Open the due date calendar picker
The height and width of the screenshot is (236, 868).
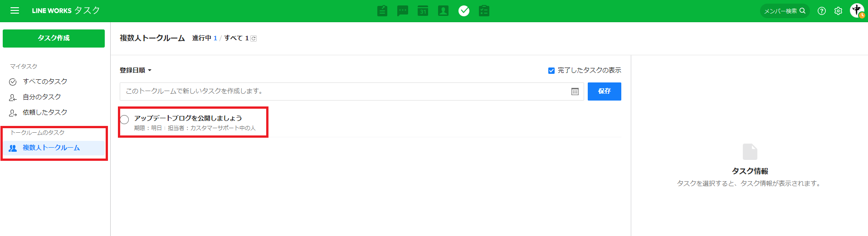click(575, 92)
